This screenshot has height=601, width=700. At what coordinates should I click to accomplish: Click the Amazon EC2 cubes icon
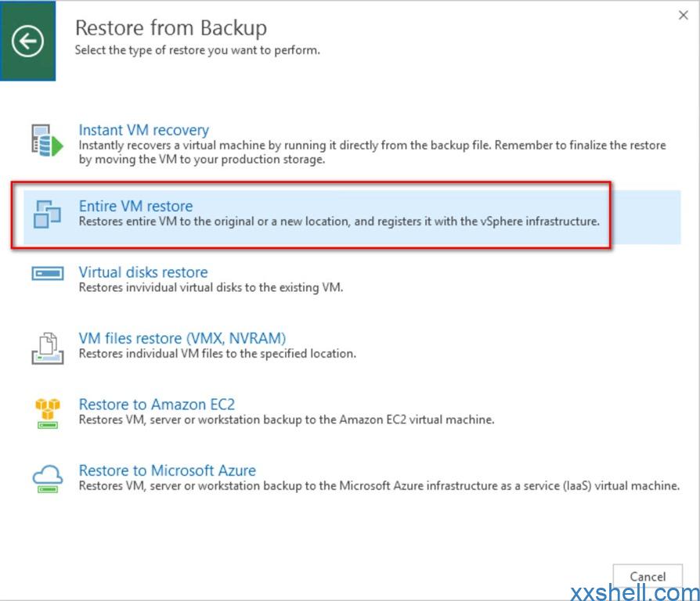click(x=47, y=413)
